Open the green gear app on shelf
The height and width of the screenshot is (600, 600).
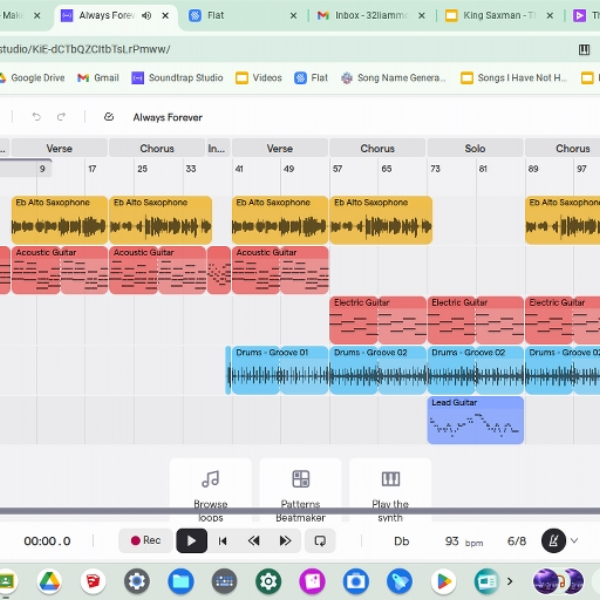coord(268,581)
